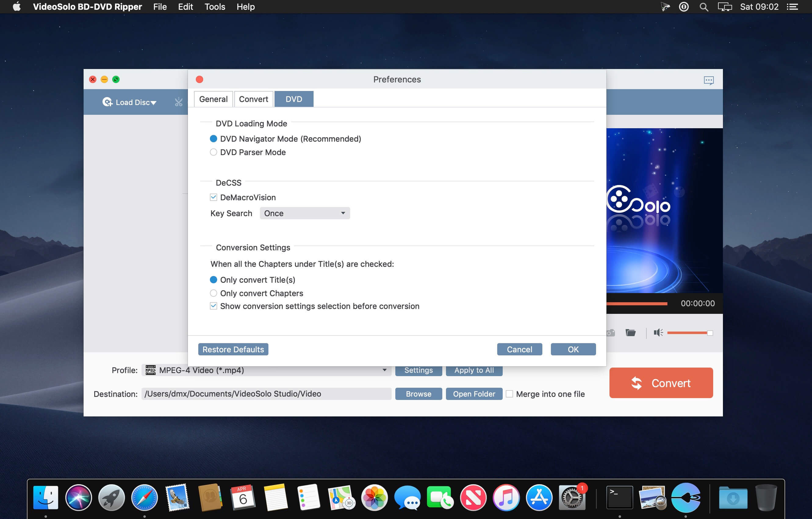Enable Merge into one file checkbox

(x=509, y=394)
